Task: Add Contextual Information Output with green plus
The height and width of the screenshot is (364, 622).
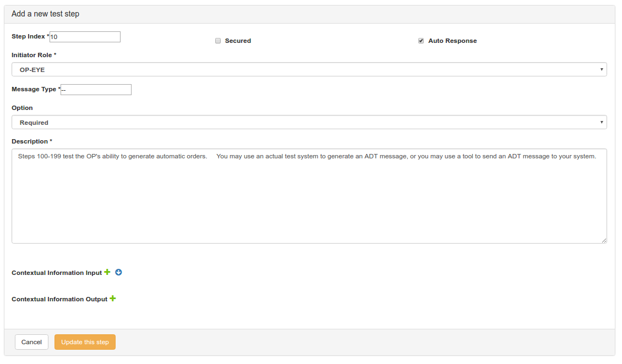Action: coord(113,299)
